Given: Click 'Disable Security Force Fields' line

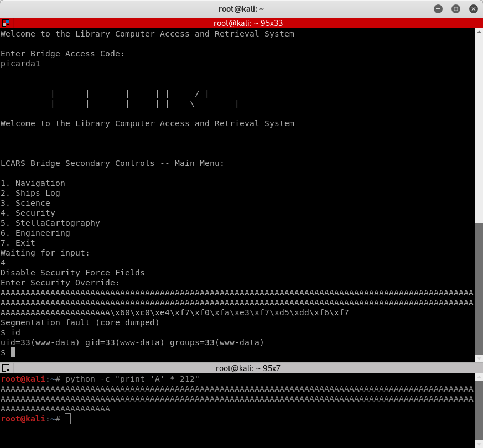Looking at the screenshot, I should pyautogui.click(x=72, y=273).
